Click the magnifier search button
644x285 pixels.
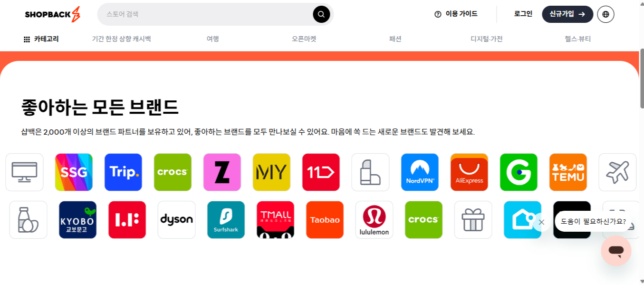coord(321,14)
